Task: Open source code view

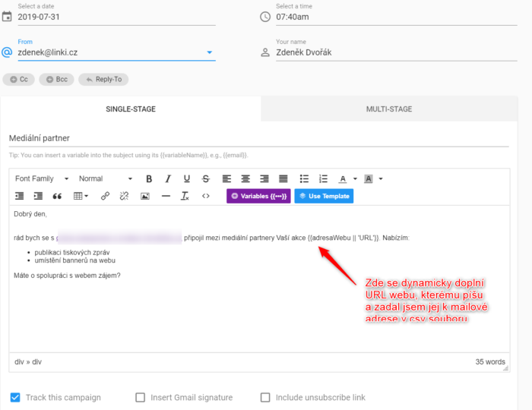Action: tap(206, 196)
